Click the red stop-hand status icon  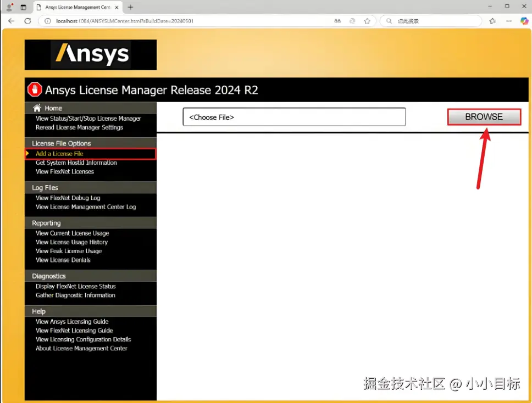pyautogui.click(x=35, y=89)
